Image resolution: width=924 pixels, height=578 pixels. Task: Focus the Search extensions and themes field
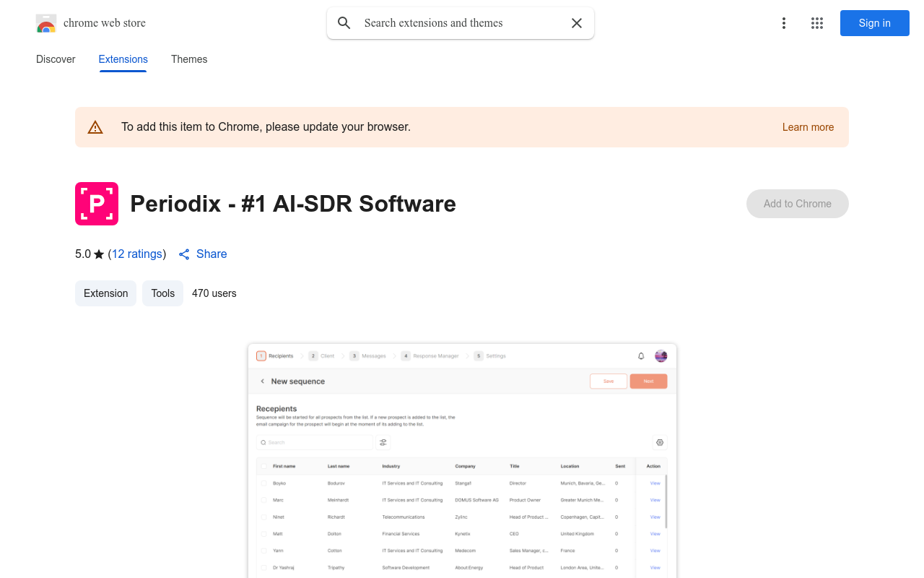tap(462, 23)
